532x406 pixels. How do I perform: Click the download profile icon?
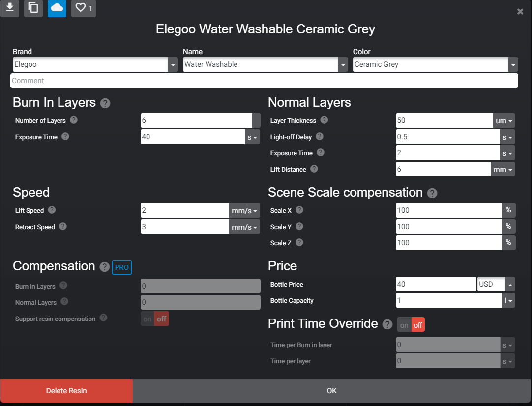click(10, 8)
